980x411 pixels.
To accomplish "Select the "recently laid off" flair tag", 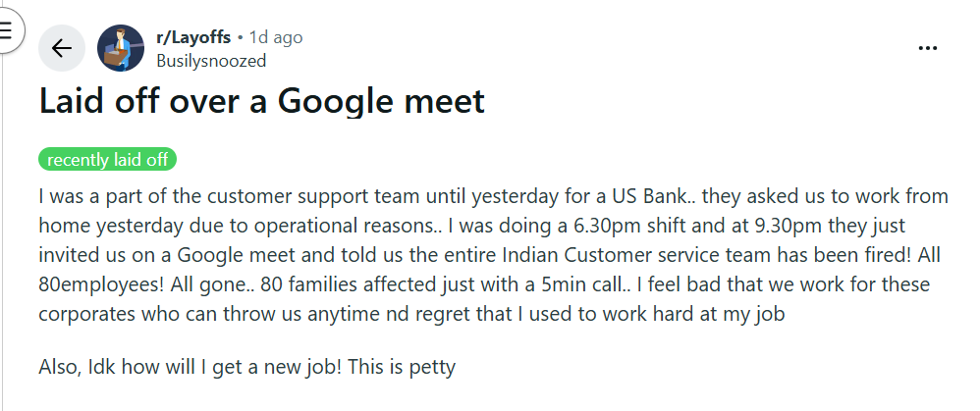I will 107,160.
